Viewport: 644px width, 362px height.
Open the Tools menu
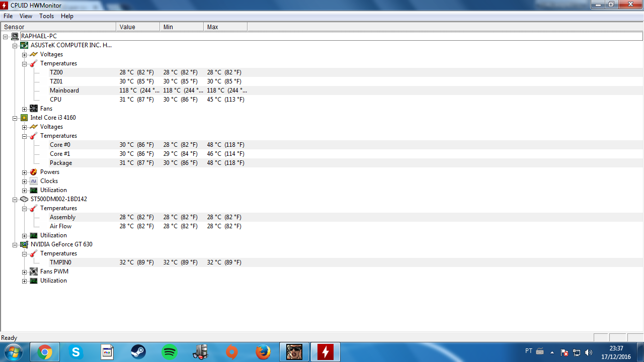point(46,16)
